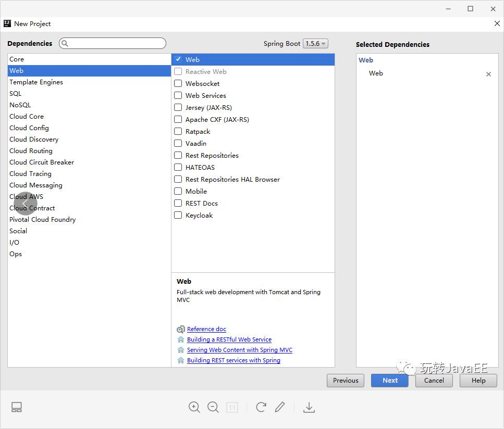Select the Template Engines category
This screenshot has width=504, height=429.
point(89,82)
